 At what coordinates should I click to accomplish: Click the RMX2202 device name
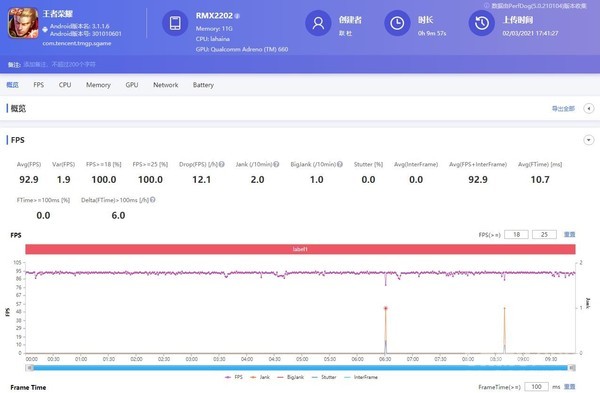point(214,16)
